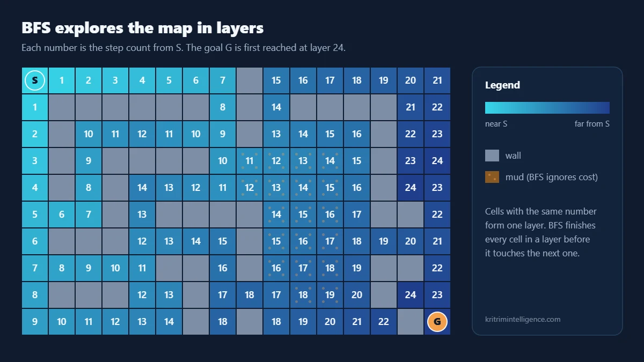This screenshot has height=362, width=644.
Task: Click the "far from S" label
Action: tap(592, 124)
